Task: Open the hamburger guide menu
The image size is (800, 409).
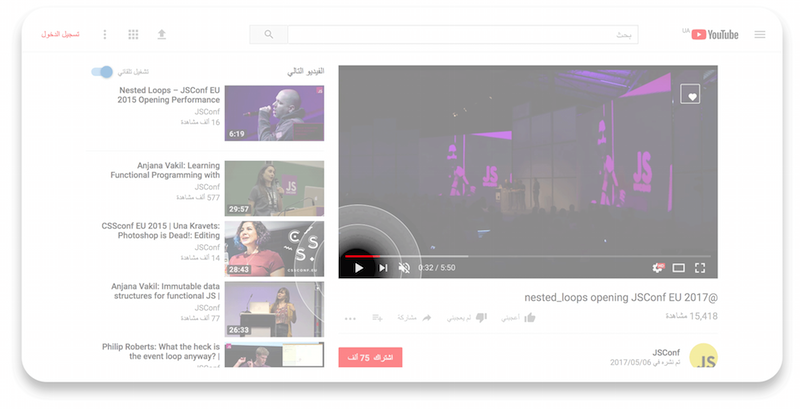Action: [x=760, y=35]
